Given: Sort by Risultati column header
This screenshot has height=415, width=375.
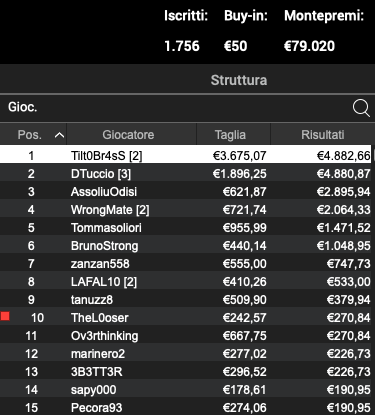Looking at the screenshot, I should [x=323, y=135].
